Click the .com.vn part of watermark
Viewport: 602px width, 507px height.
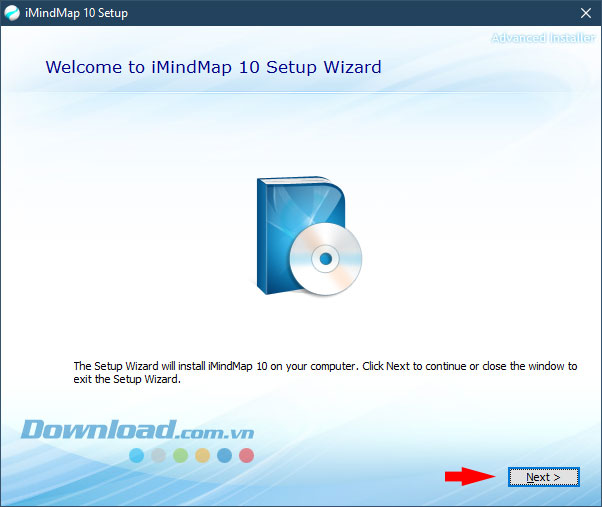click(216, 432)
